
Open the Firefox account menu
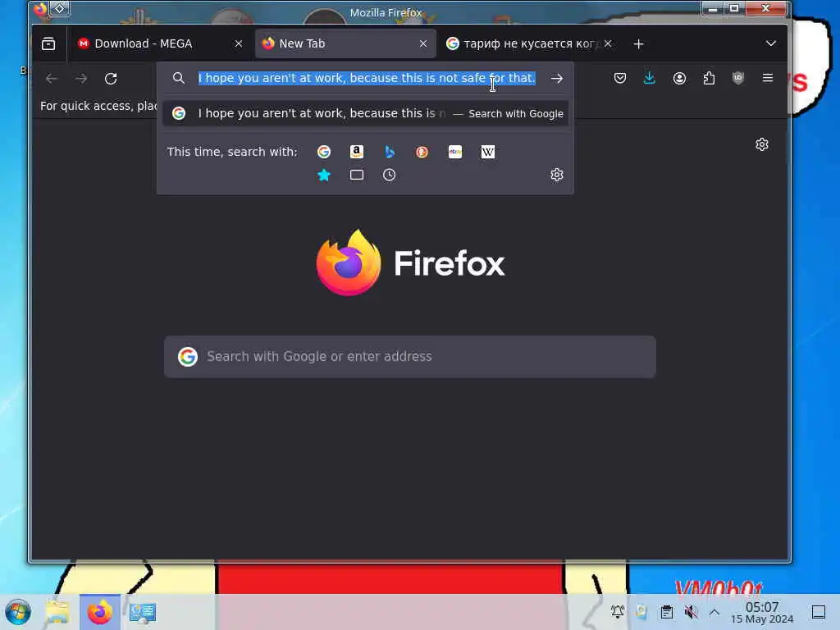679,78
